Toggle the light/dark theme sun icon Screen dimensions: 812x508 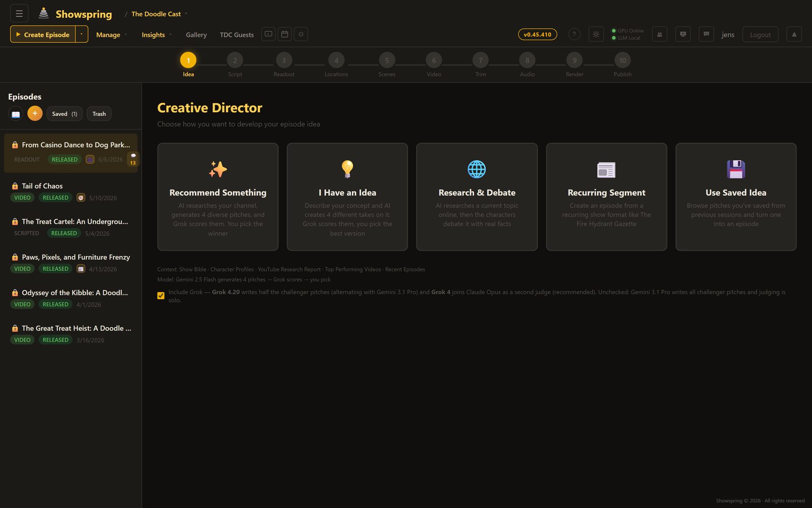(596, 34)
